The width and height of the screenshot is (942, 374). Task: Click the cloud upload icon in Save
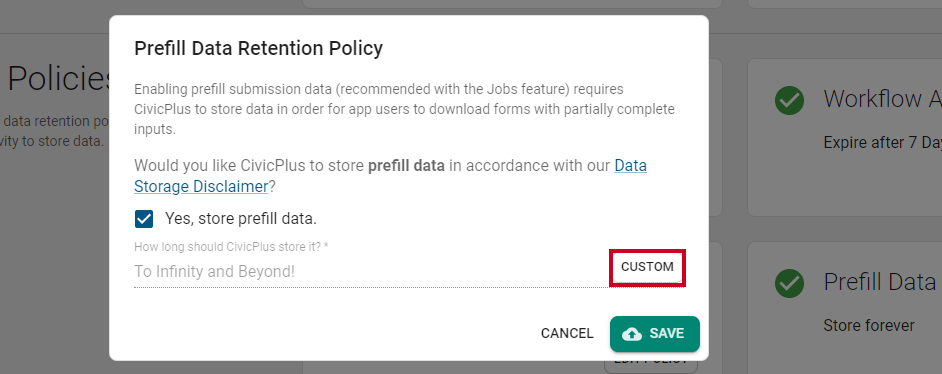(x=631, y=334)
